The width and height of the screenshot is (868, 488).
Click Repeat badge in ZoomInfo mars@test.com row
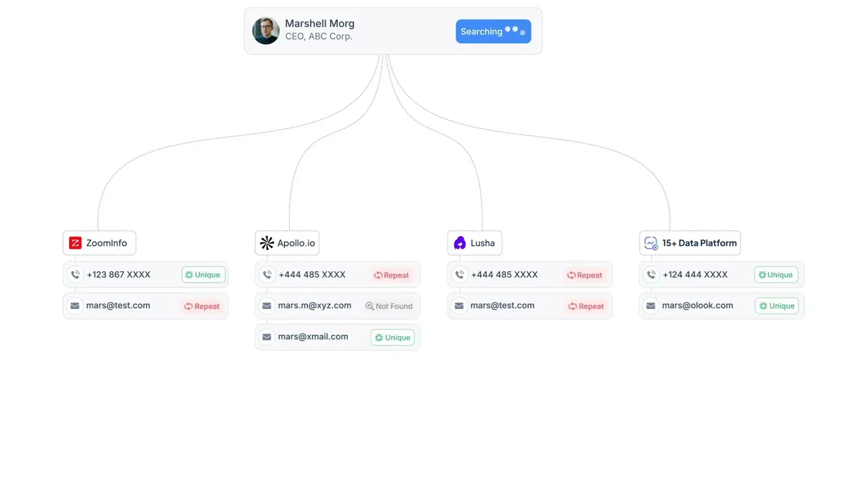202,306
